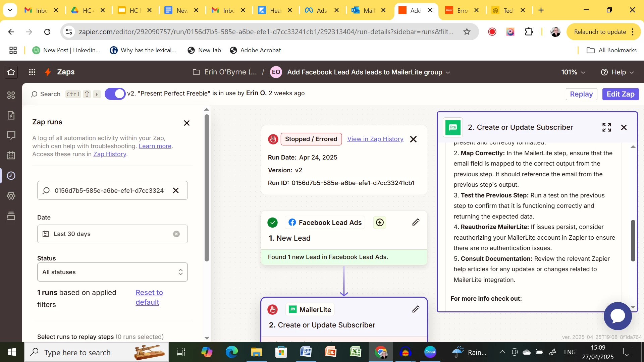Click the Zaps lightning bolt icon

point(48,72)
